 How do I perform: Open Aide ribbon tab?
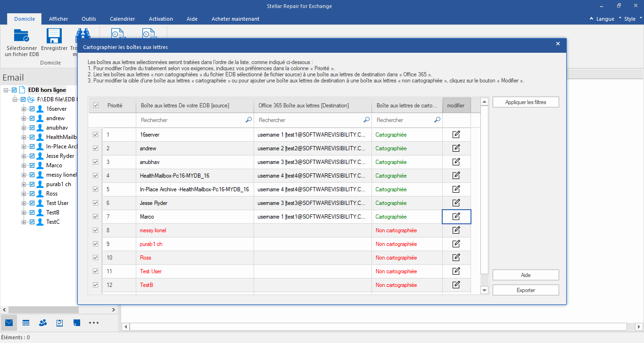[192, 19]
